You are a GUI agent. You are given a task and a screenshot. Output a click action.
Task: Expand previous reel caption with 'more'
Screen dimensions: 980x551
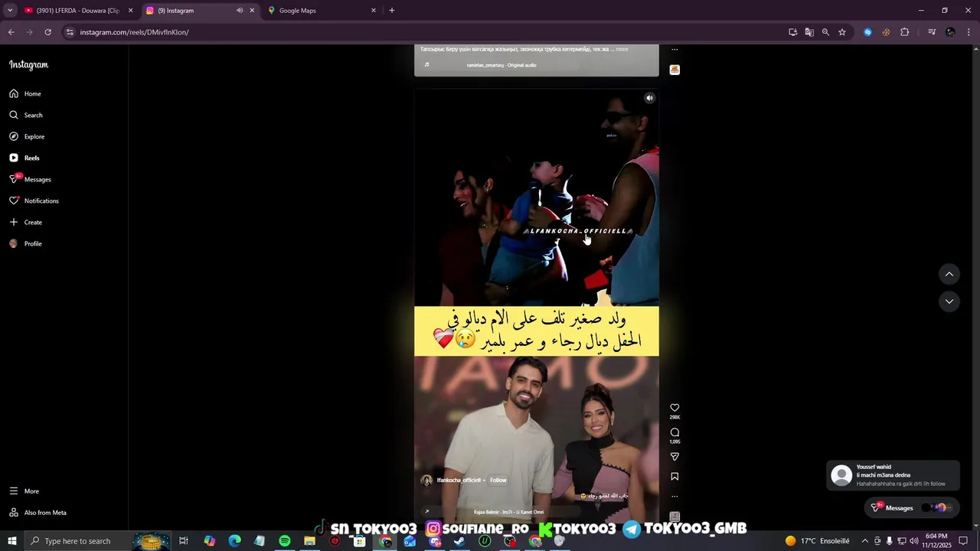(622, 49)
